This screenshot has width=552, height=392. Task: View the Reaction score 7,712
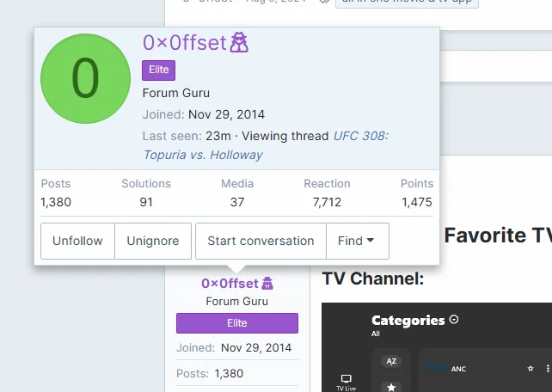pos(327,202)
